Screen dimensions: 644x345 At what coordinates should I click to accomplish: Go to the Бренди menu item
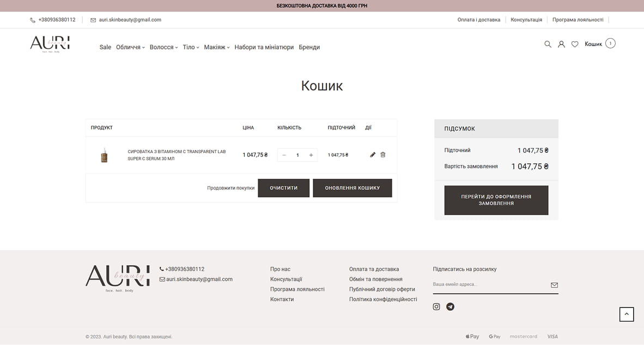point(309,47)
